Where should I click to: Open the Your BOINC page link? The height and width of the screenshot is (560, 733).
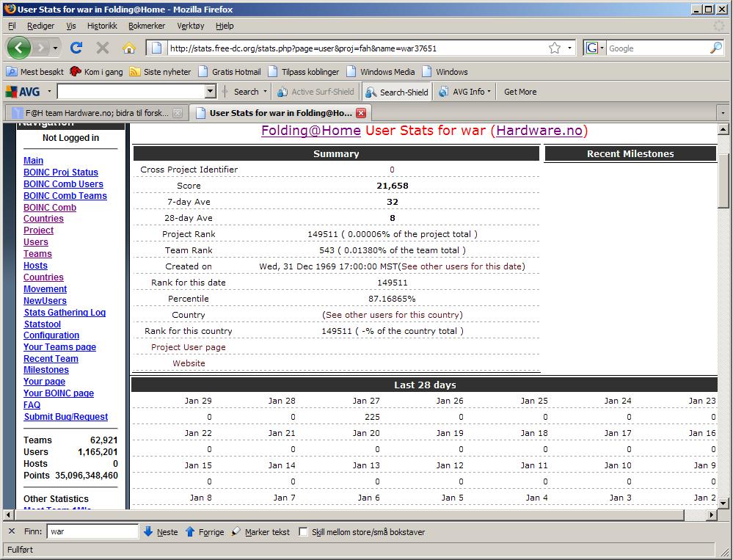(59, 393)
